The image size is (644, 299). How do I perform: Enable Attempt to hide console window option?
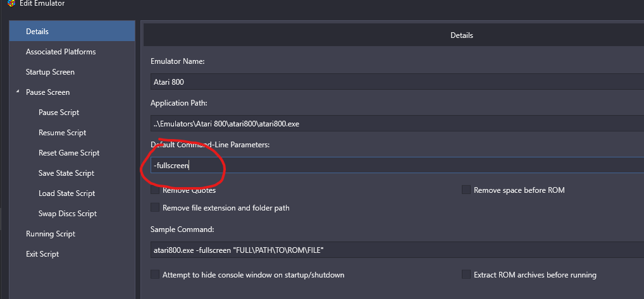155,274
